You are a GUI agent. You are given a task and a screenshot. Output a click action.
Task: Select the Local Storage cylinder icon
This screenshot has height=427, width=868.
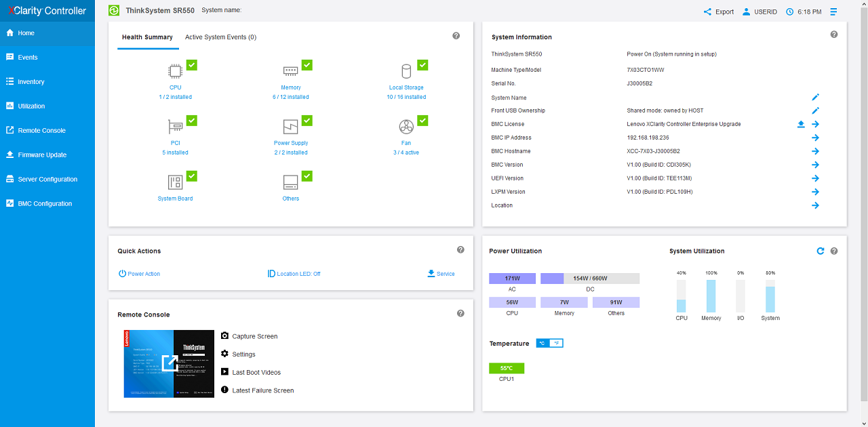point(406,71)
